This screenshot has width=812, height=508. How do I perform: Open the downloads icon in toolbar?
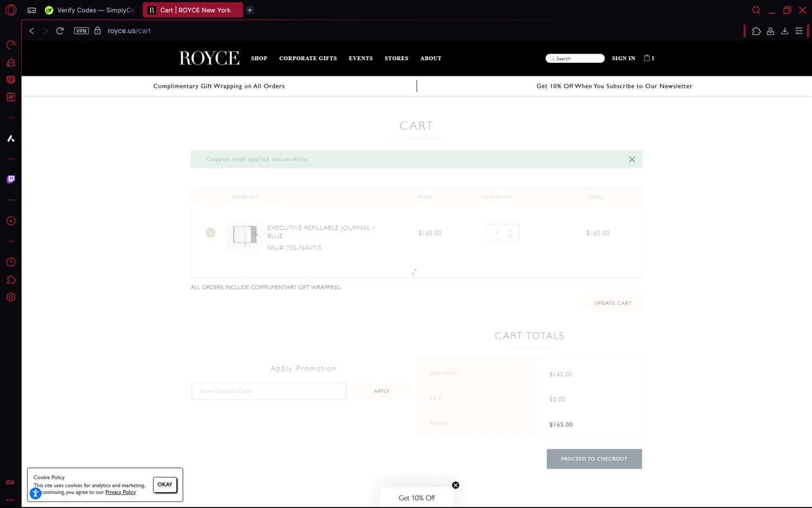[x=784, y=31]
